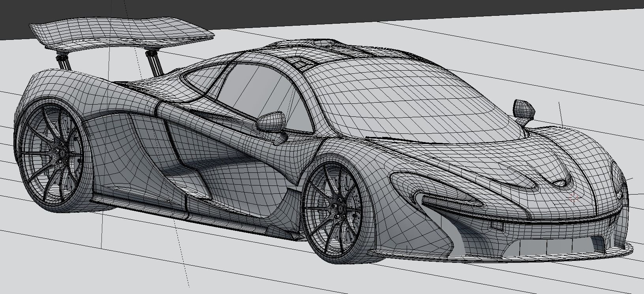The height and width of the screenshot is (294, 644).
Task: Select the front splitter lip
Action: [501, 257]
